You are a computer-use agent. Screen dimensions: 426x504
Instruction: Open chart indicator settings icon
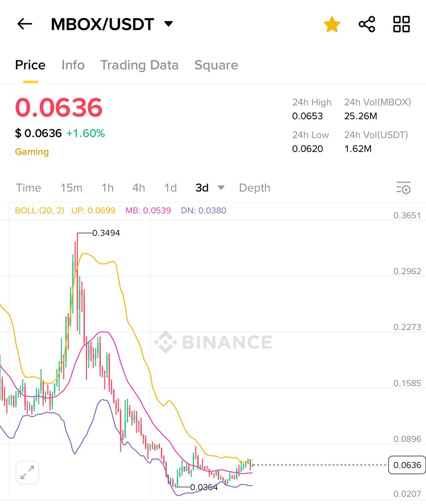[x=403, y=188]
